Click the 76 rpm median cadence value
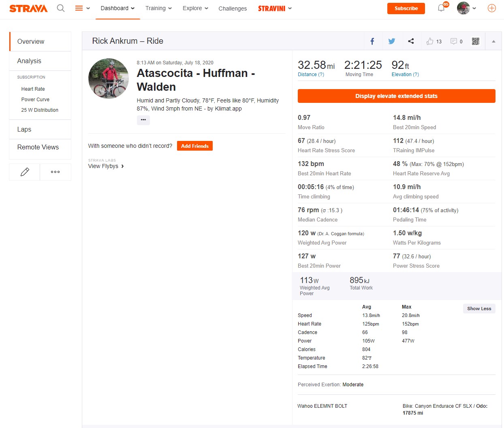 (308, 210)
